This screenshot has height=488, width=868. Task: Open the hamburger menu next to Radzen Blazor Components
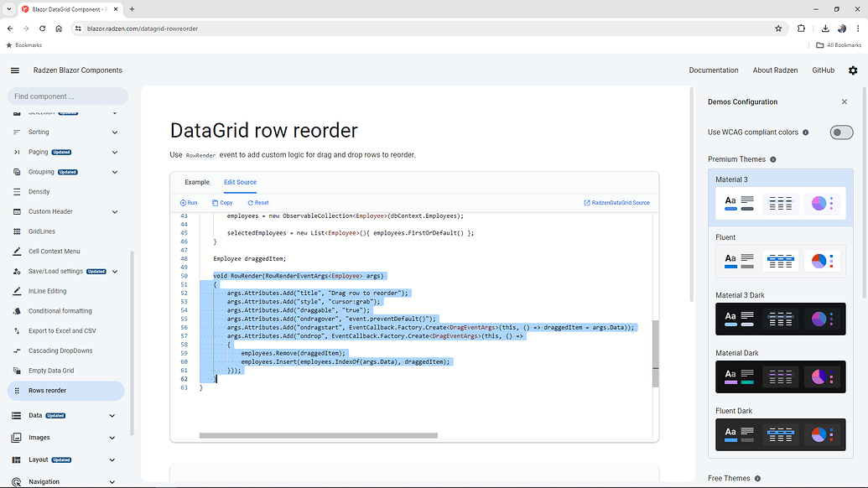(x=14, y=70)
